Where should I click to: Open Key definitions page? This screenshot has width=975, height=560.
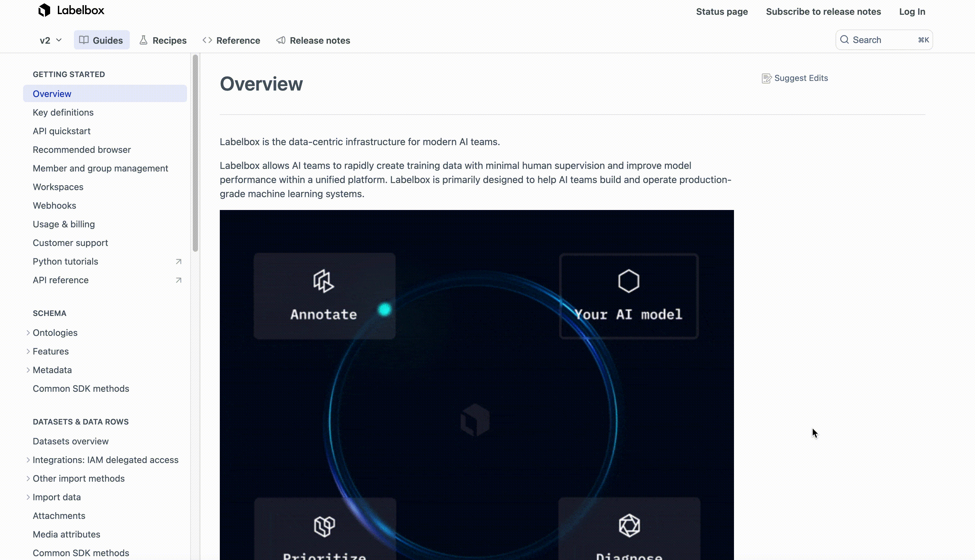pyautogui.click(x=63, y=112)
